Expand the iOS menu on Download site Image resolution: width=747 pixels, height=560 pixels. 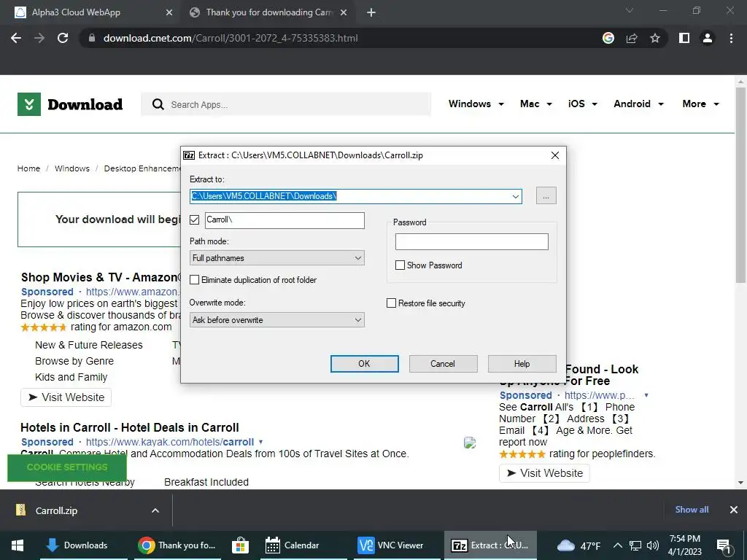[583, 104]
